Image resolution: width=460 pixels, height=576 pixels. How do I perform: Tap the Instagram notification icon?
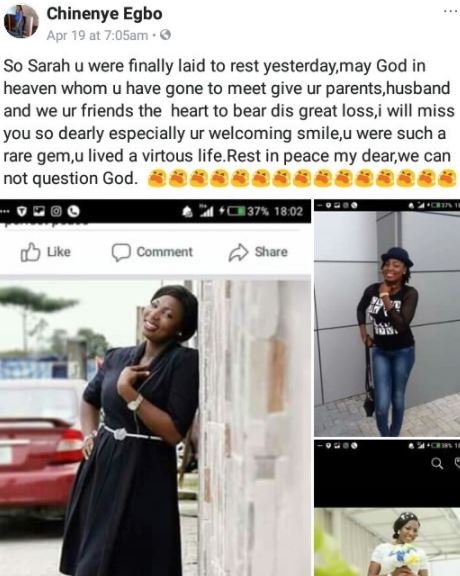point(56,211)
